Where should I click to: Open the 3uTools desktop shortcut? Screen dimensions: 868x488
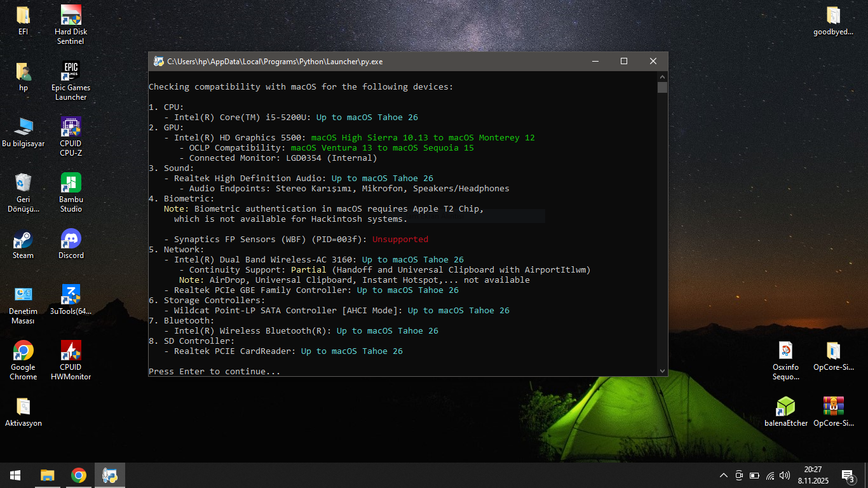pyautogui.click(x=71, y=295)
